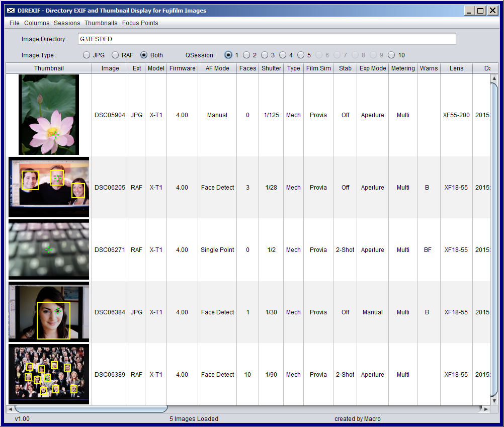Open the File menu
Viewport: 504px width, 427px height.
point(15,23)
